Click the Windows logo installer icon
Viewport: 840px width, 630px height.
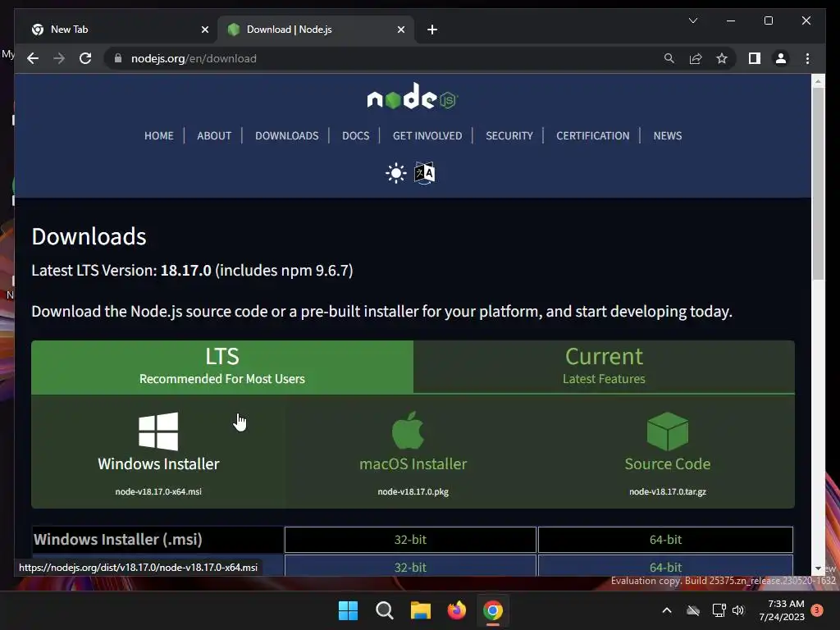(x=158, y=431)
